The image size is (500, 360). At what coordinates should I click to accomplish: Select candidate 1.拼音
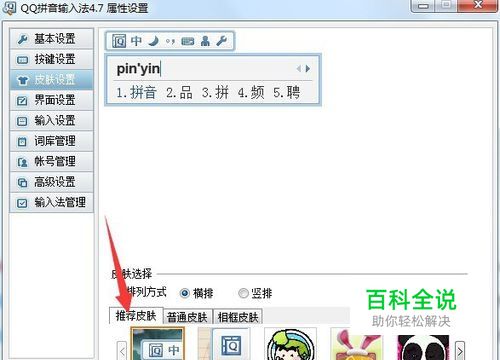point(136,92)
